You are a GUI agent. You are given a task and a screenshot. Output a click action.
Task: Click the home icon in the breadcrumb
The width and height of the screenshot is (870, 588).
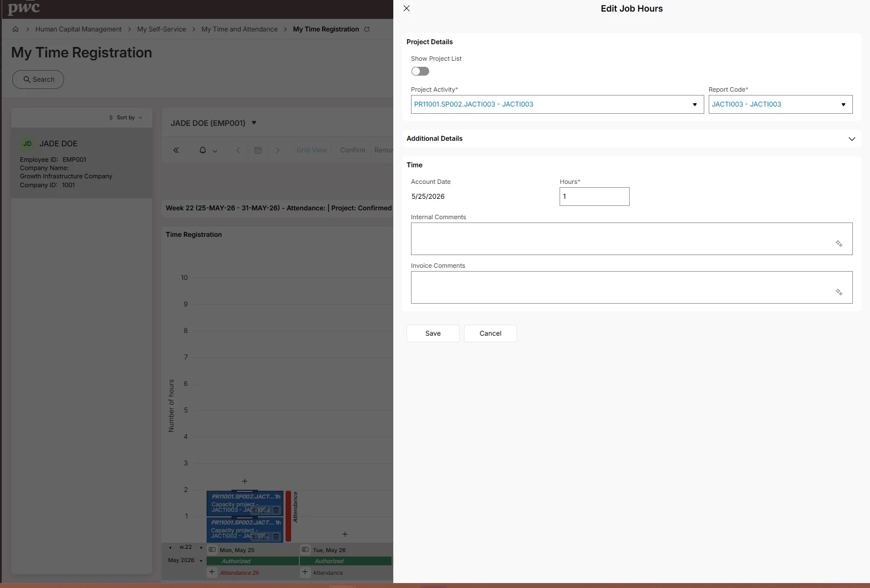coord(15,29)
